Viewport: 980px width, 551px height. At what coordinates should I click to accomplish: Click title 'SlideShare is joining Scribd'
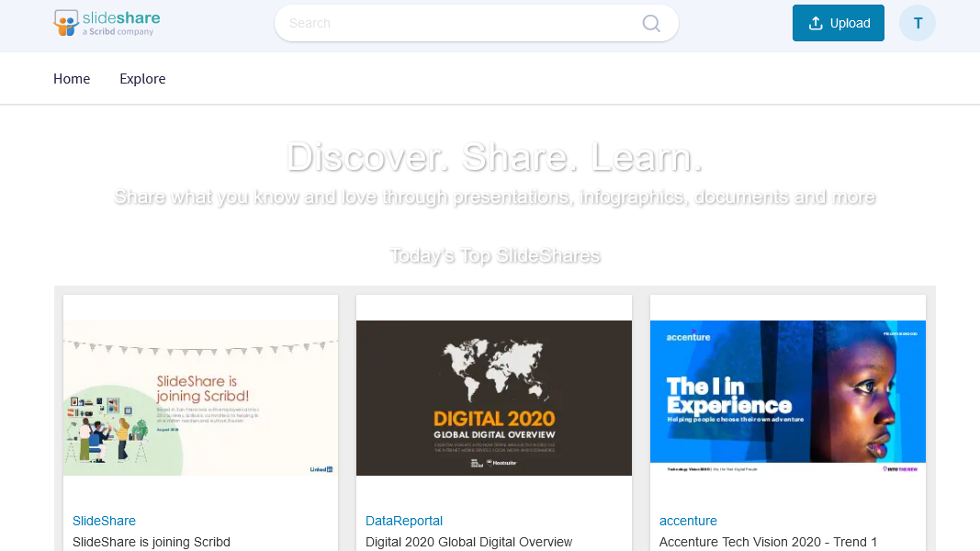152,542
